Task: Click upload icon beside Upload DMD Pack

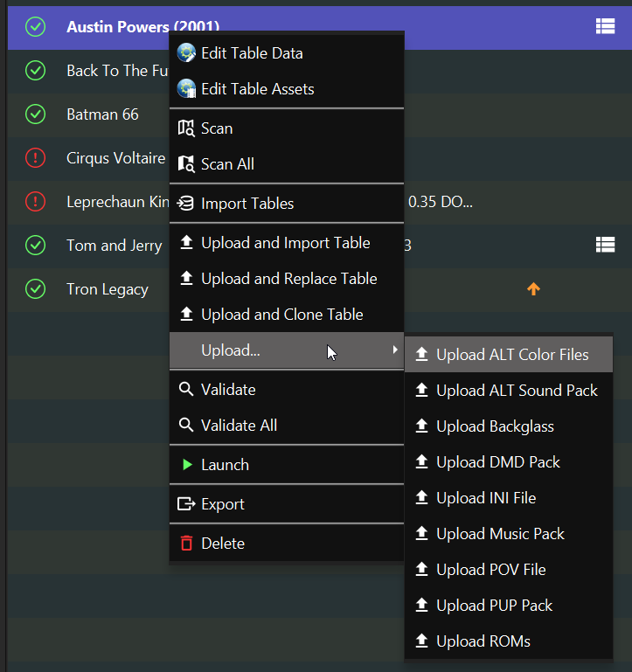Action: (422, 461)
